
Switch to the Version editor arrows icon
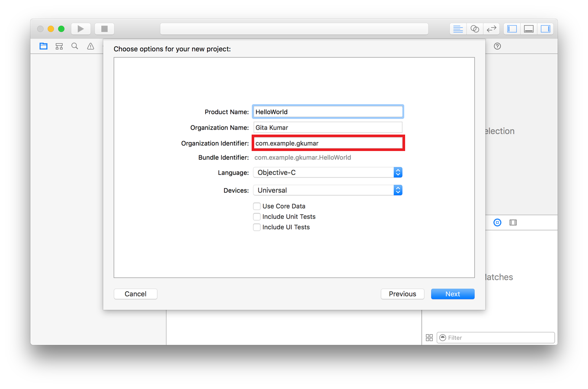(x=491, y=29)
